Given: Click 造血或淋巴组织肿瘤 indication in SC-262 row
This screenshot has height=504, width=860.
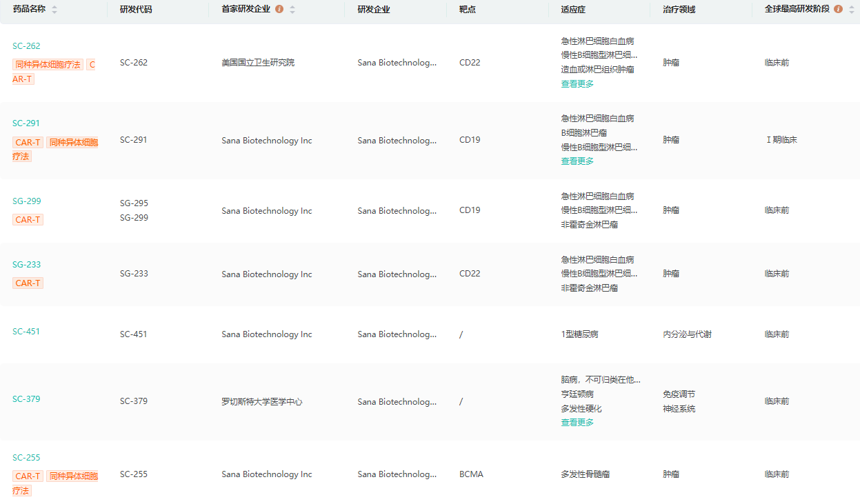Looking at the screenshot, I should [x=598, y=70].
